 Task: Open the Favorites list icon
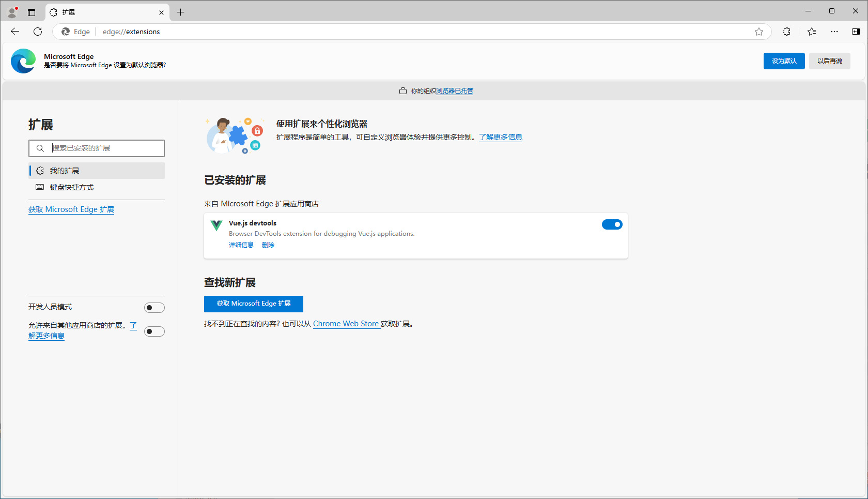tap(812, 32)
